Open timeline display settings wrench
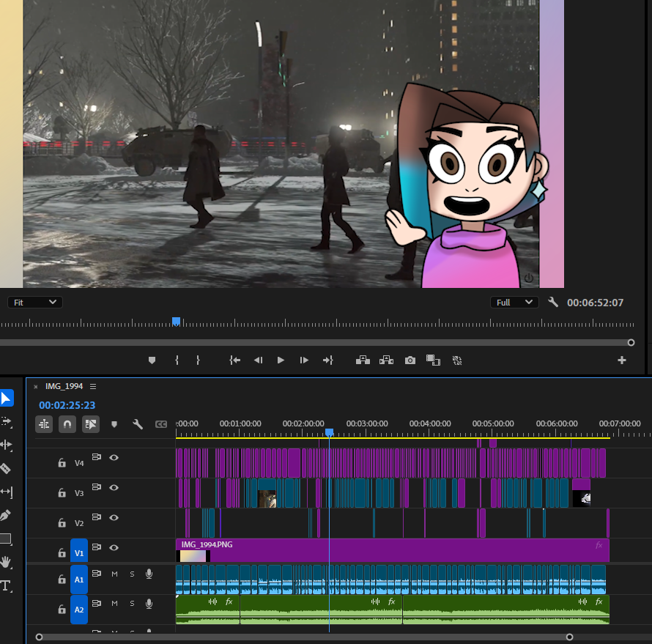Image resolution: width=652 pixels, height=644 pixels. tap(138, 424)
